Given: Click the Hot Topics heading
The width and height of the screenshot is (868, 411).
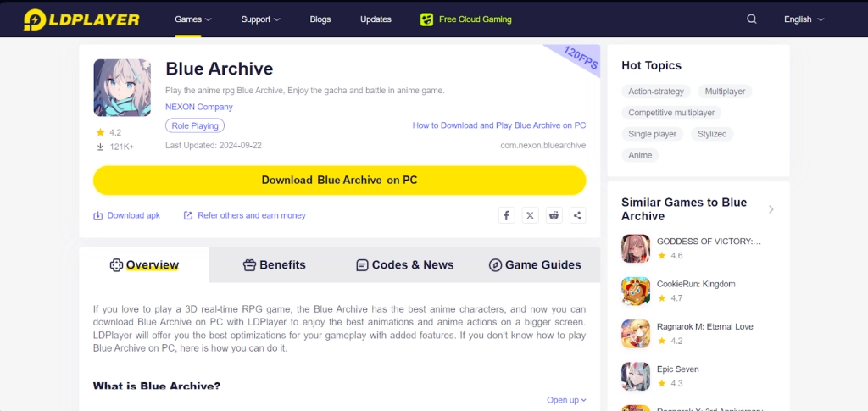Looking at the screenshot, I should pyautogui.click(x=652, y=65).
